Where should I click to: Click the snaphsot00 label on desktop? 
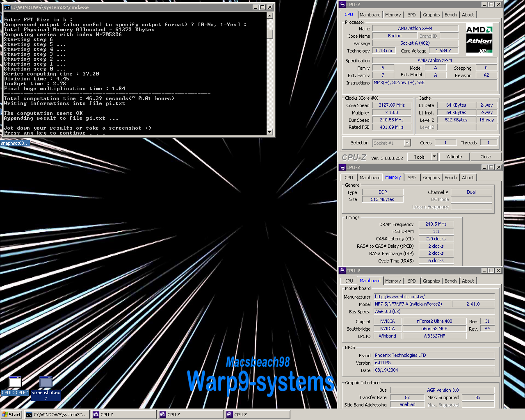coord(15,143)
